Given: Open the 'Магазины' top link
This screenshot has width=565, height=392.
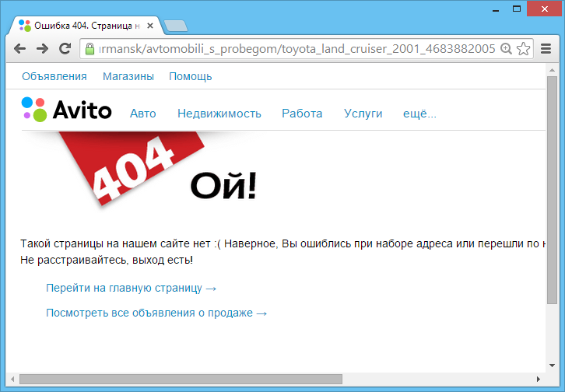Looking at the screenshot, I should [128, 76].
